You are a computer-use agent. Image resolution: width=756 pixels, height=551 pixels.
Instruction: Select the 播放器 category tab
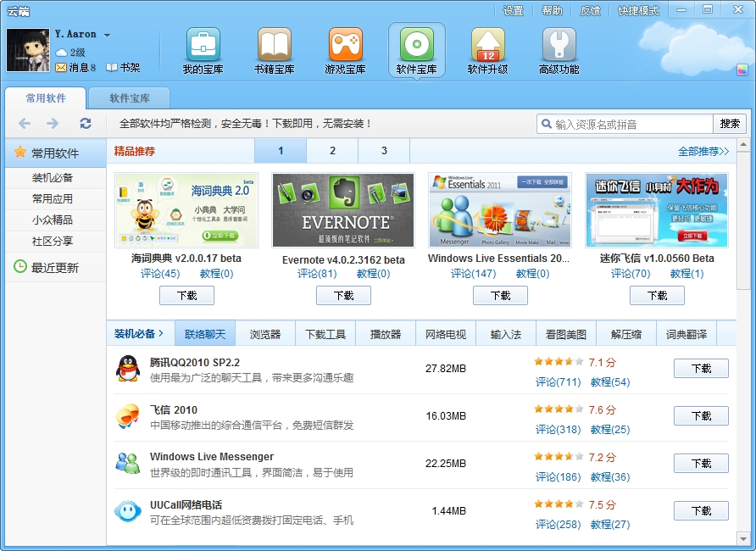point(386,334)
